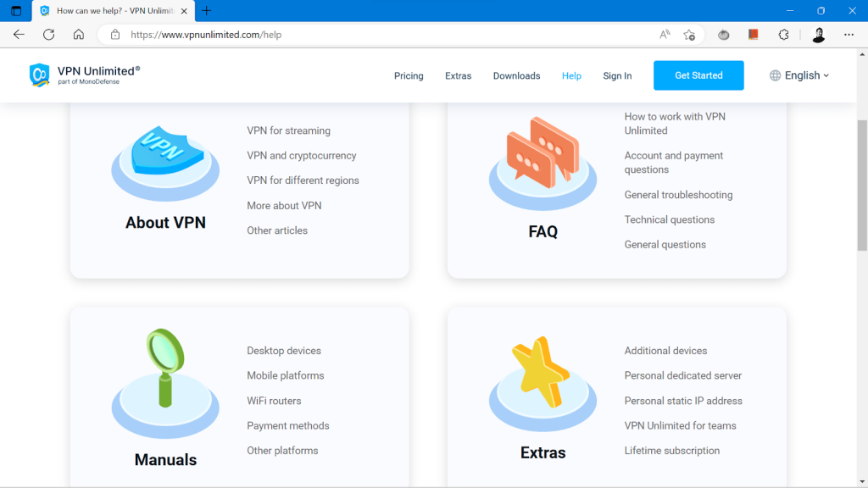Click the 'About VPN' card heading
Screen dimensions: 868x488
165,223
